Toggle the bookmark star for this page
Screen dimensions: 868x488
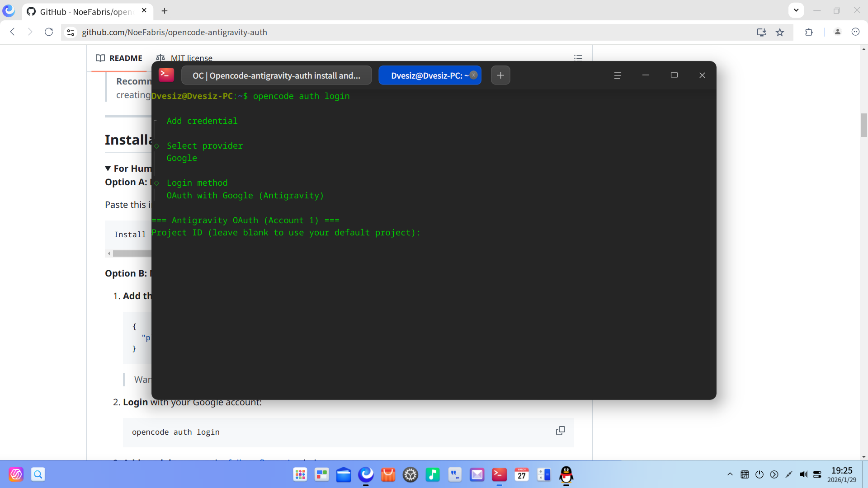[x=780, y=32]
